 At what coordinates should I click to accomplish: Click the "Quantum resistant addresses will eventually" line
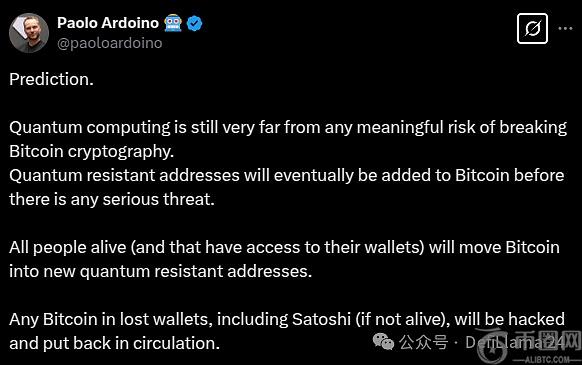coord(287,175)
